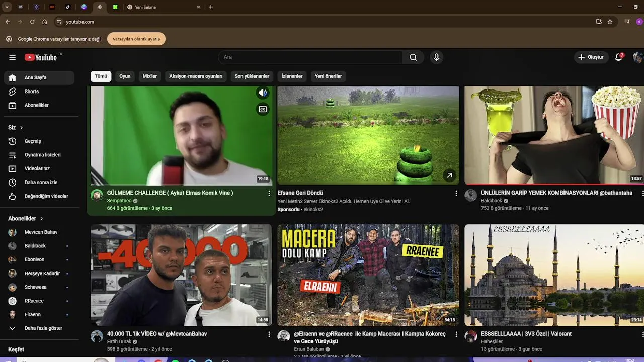Click Habeşliler channel avatar
This screenshot has height=362, width=644.
(471, 336)
